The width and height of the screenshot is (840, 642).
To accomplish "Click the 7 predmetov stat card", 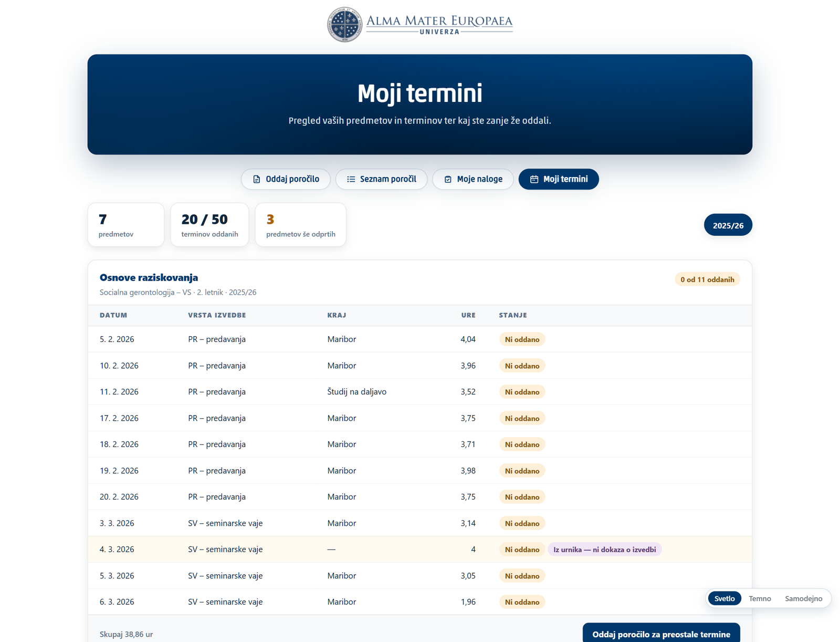I will tap(126, 224).
